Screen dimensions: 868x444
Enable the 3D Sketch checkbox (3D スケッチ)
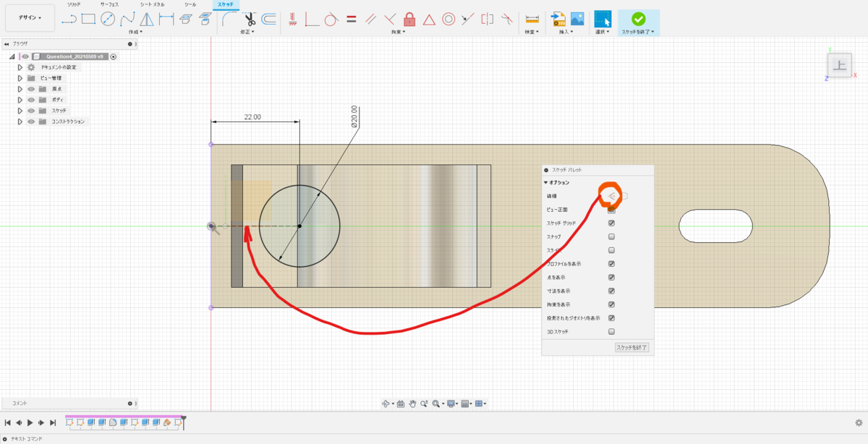click(611, 331)
